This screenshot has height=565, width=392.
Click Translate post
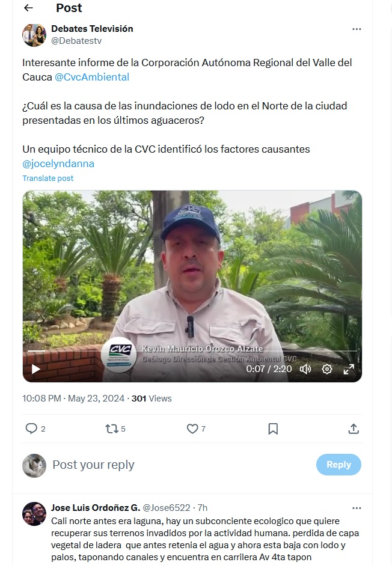[48, 179]
